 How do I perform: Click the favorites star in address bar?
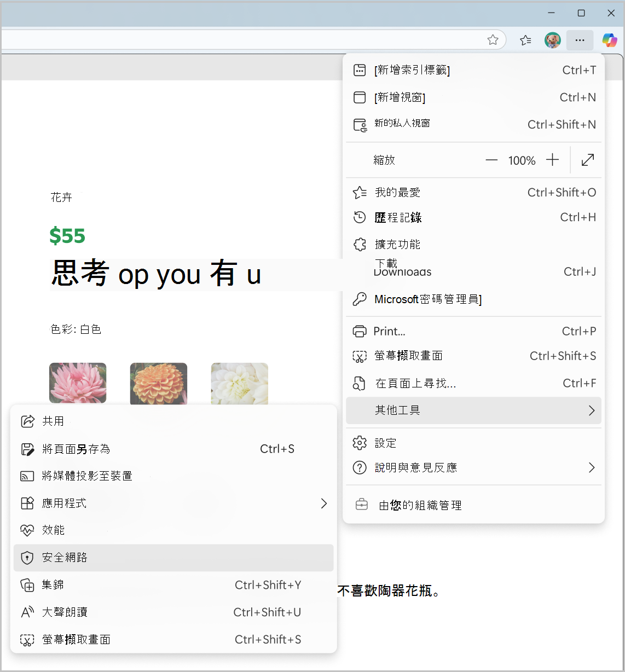(493, 39)
